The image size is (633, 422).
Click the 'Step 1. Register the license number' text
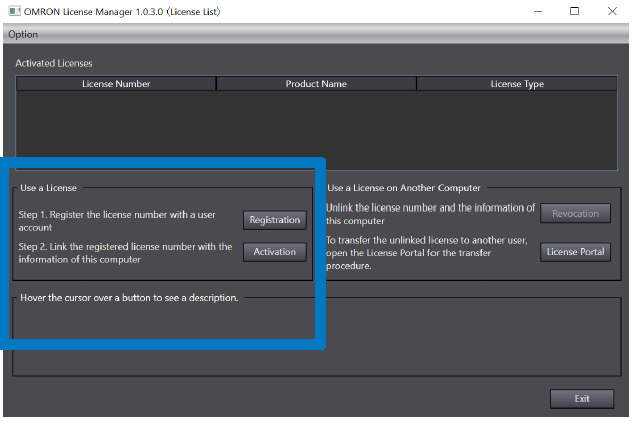click(x=117, y=221)
